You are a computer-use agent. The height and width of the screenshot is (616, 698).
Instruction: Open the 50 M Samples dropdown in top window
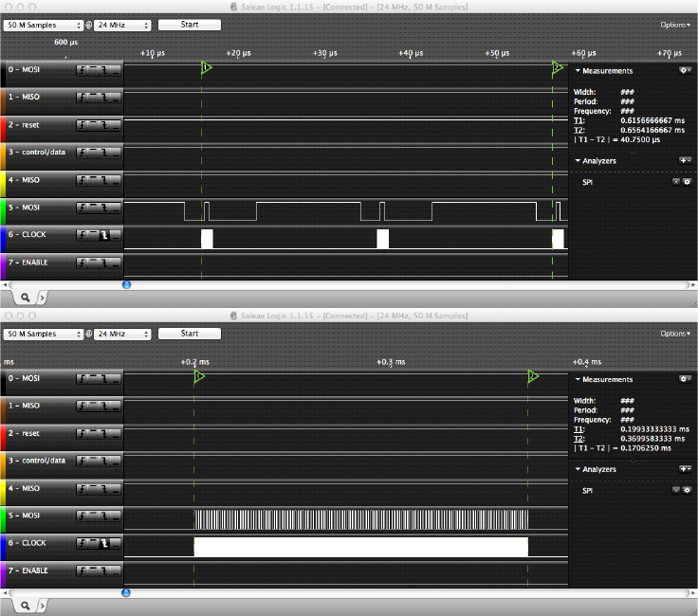click(x=44, y=25)
